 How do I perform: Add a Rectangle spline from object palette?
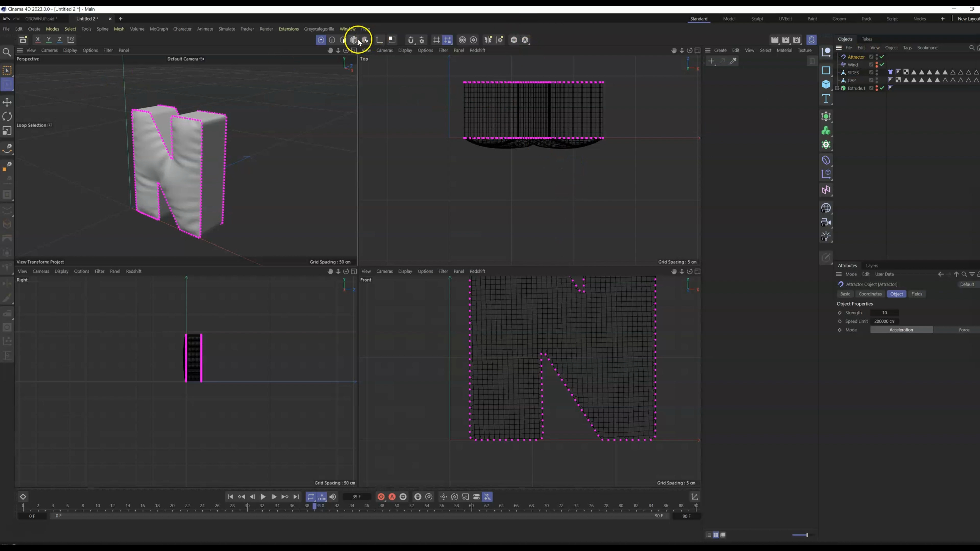coord(826,70)
